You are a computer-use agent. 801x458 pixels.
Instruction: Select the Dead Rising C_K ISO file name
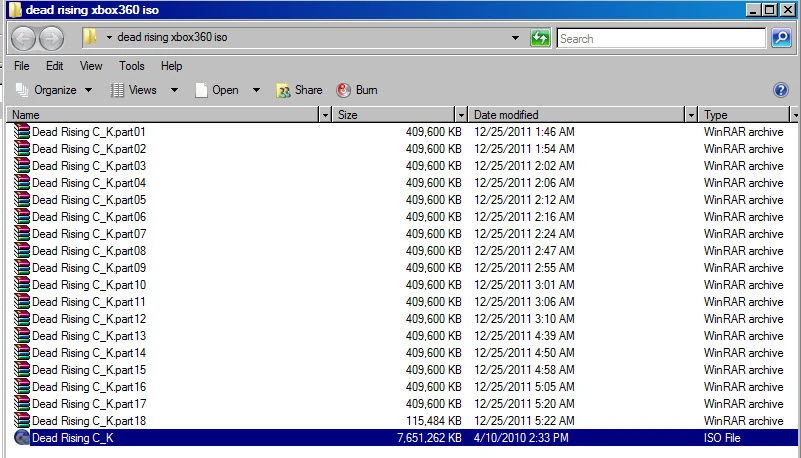coord(73,438)
